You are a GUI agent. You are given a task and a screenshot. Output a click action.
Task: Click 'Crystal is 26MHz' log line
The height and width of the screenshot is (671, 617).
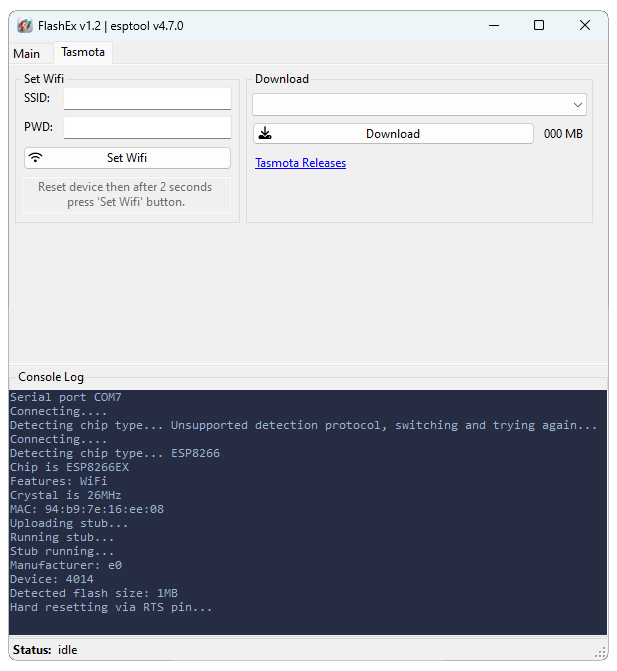pos(65,496)
